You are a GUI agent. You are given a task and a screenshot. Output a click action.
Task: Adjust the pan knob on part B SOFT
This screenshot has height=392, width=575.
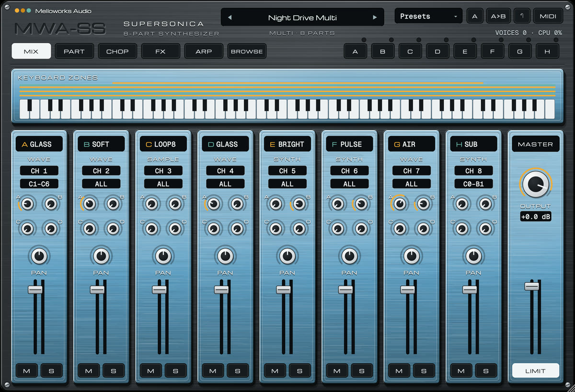pyautogui.click(x=101, y=256)
